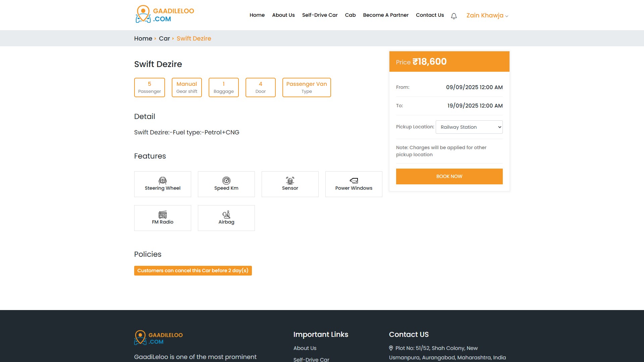Click the Manual Gear shift box
Viewport: 644px width, 362px height.
[x=187, y=87]
